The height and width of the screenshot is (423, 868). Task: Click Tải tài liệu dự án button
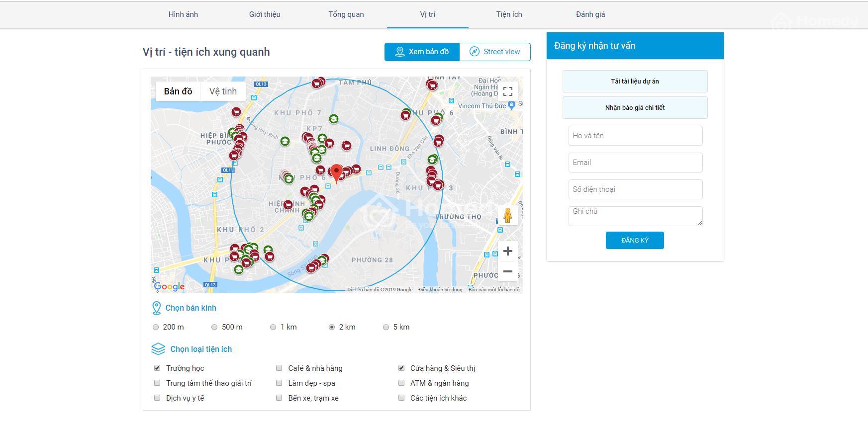pyautogui.click(x=635, y=82)
